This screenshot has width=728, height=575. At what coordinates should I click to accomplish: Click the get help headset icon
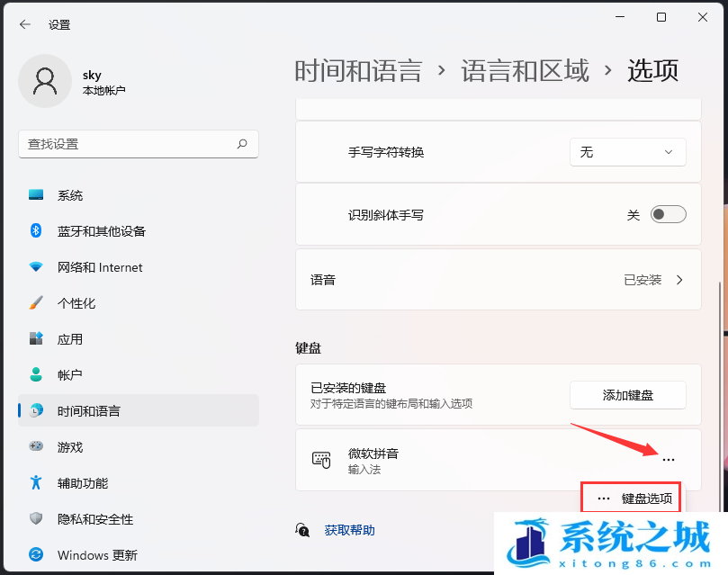click(x=302, y=529)
